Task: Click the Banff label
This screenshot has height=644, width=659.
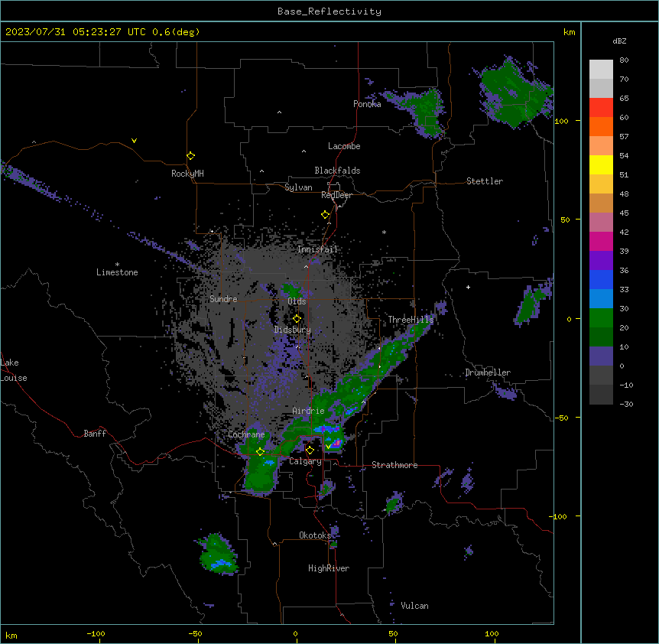Action: pyautogui.click(x=95, y=434)
